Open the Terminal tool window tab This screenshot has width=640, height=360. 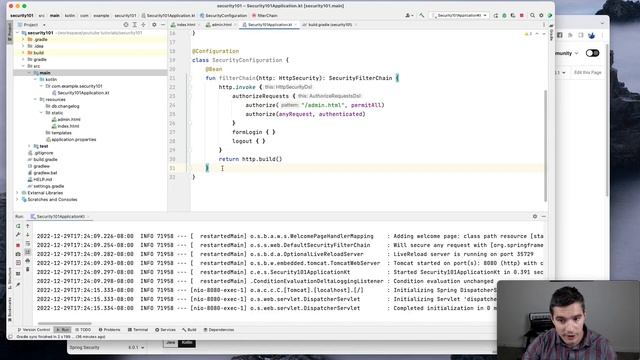[138, 329]
